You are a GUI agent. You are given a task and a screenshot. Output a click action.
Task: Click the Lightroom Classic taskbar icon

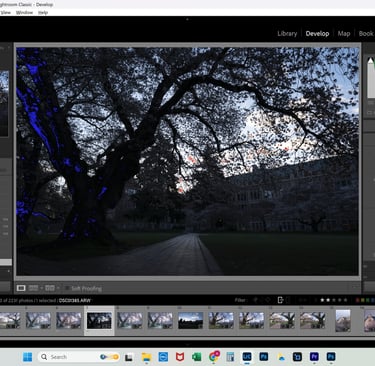coord(247,357)
